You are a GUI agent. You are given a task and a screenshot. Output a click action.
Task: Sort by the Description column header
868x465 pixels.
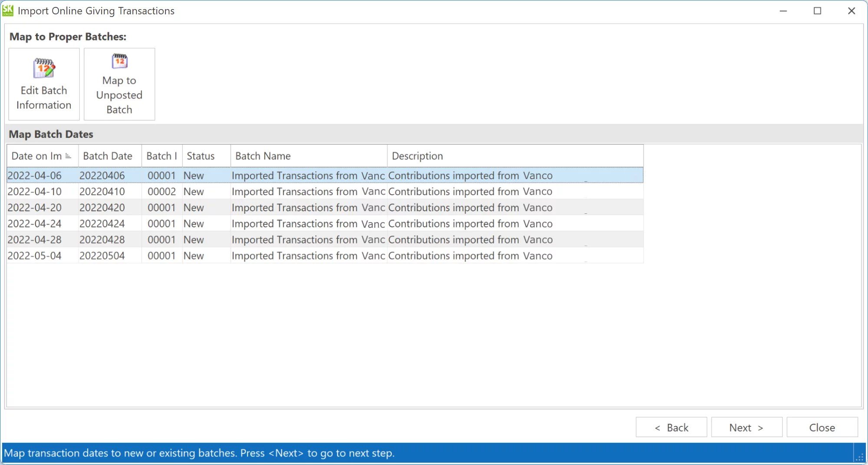pyautogui.click(x=515, y=156)
